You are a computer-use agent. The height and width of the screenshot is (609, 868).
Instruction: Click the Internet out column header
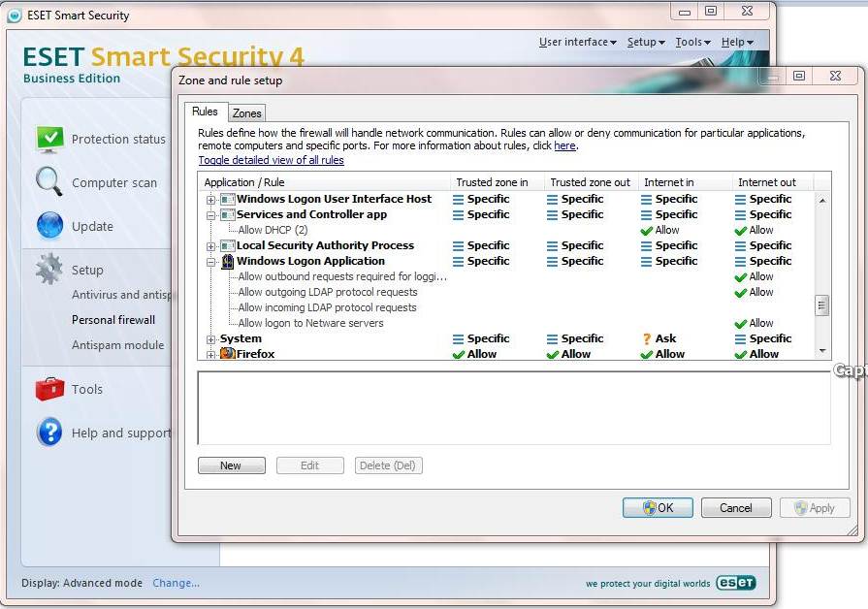click(x=773, y=182)
